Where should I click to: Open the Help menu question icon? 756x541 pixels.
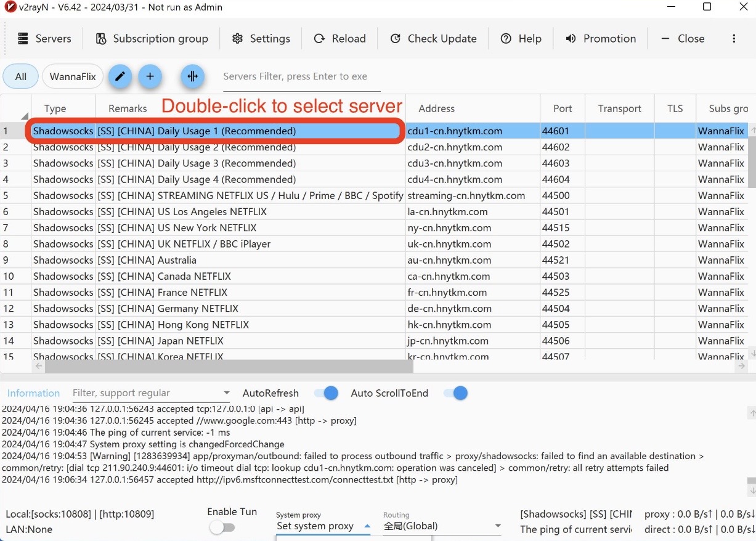click(506, 38)
